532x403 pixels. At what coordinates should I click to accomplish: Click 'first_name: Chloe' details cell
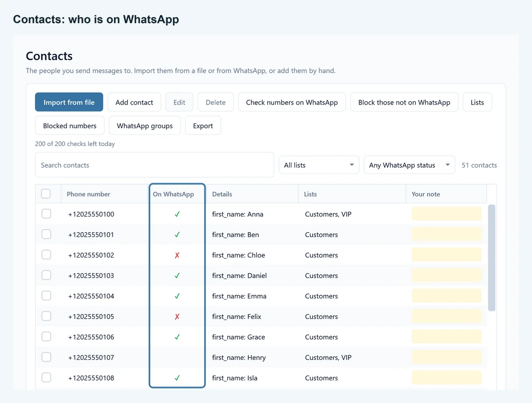tap(239, 255)
